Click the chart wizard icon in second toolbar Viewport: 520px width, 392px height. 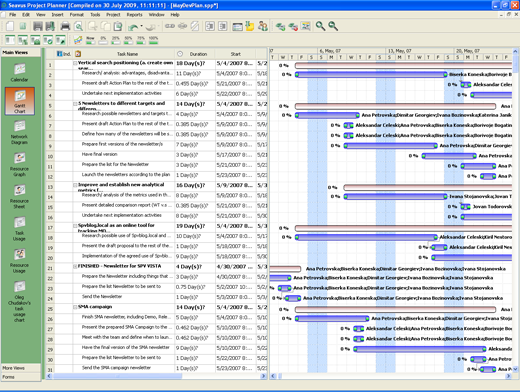click(78, 40)
